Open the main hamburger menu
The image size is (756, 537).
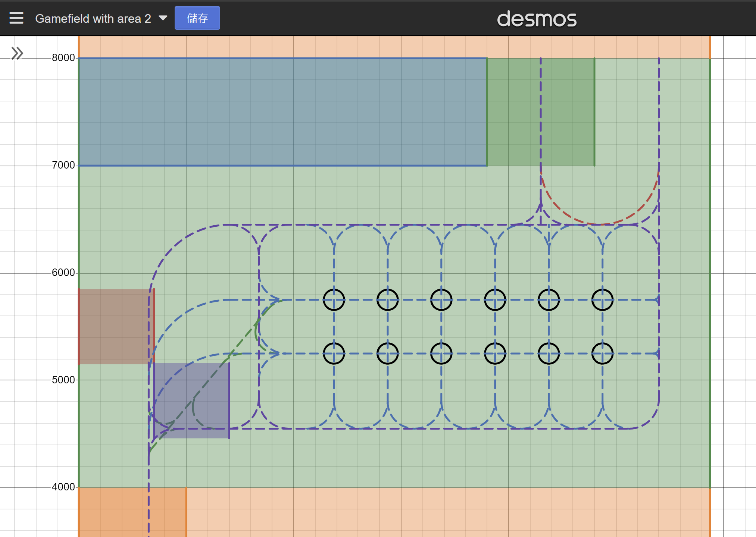[x=16, y=18]
